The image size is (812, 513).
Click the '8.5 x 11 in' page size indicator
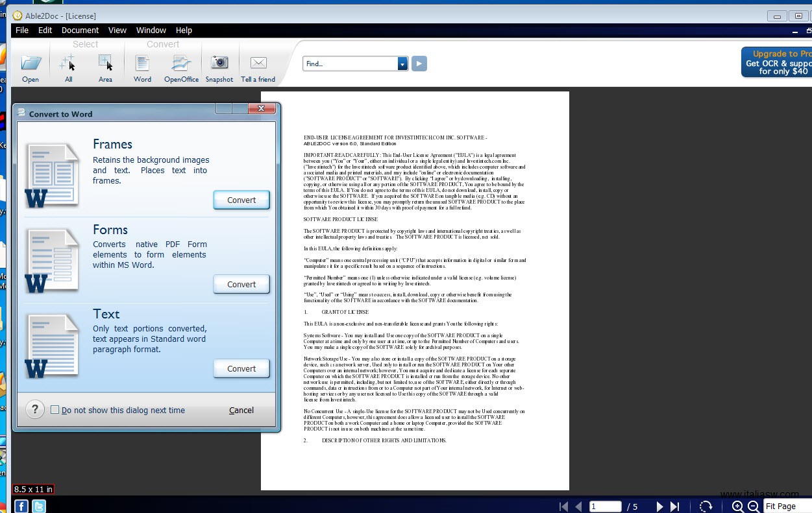34,490
